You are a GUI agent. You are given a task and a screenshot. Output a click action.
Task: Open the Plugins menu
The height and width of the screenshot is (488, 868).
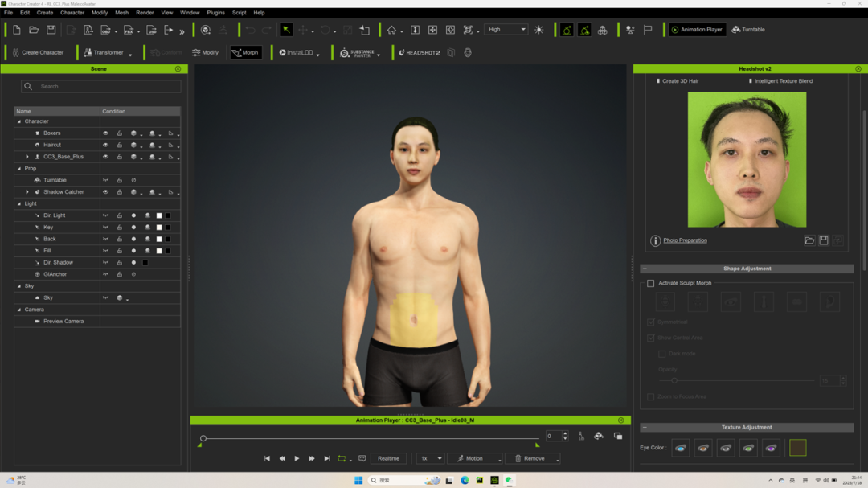coord(215,13)
